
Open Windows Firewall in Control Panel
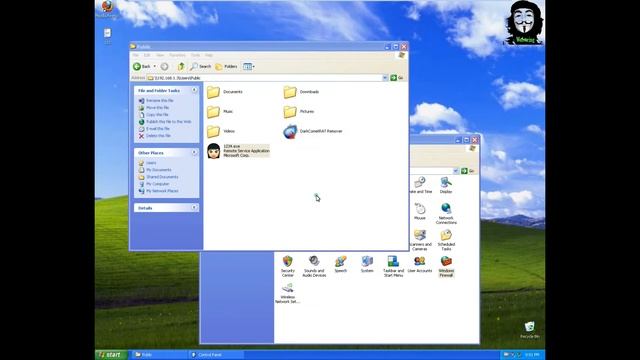[446, 267]
